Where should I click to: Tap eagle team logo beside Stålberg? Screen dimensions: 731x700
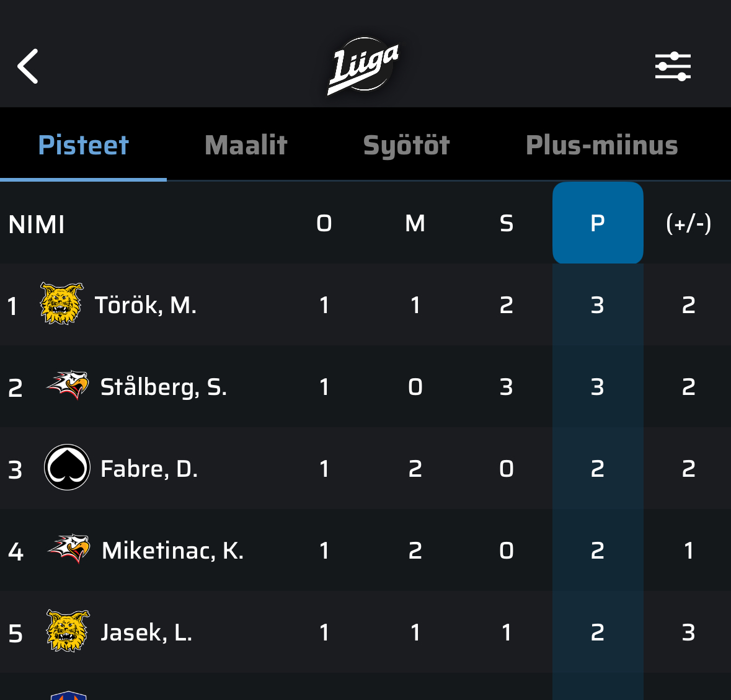tap(68, 385)
